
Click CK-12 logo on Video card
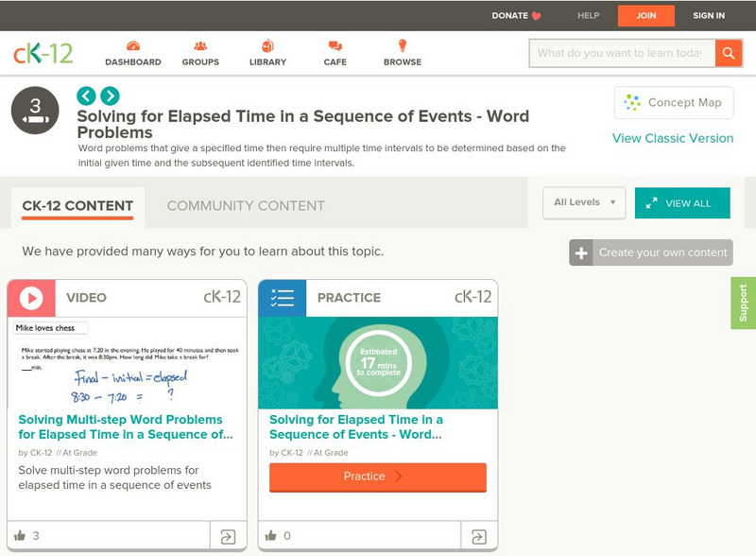coord(222,297)
